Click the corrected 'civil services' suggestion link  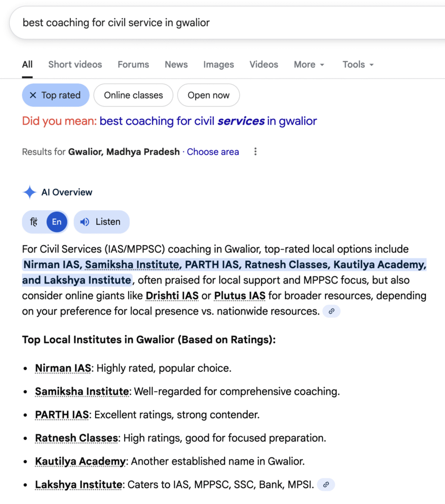pyautogui.click(x=208, y=121)
